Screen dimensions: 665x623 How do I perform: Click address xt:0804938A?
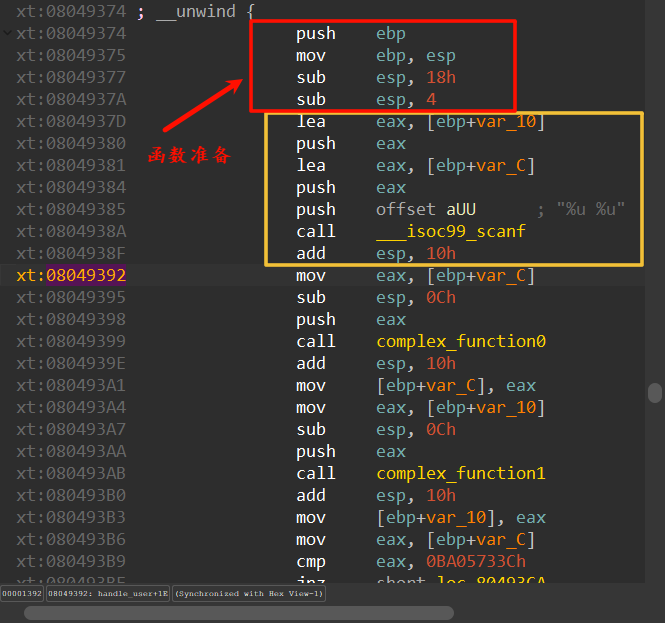pos(71,232)
